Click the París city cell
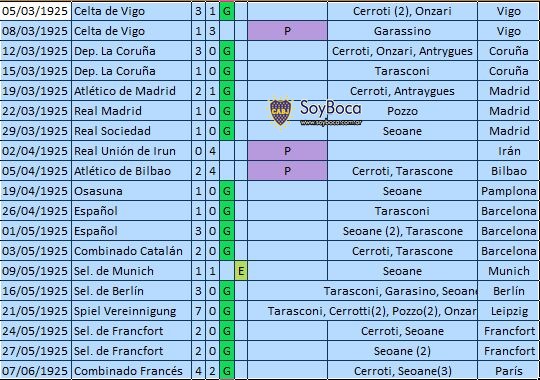540x380 pixels. (508, 371)
